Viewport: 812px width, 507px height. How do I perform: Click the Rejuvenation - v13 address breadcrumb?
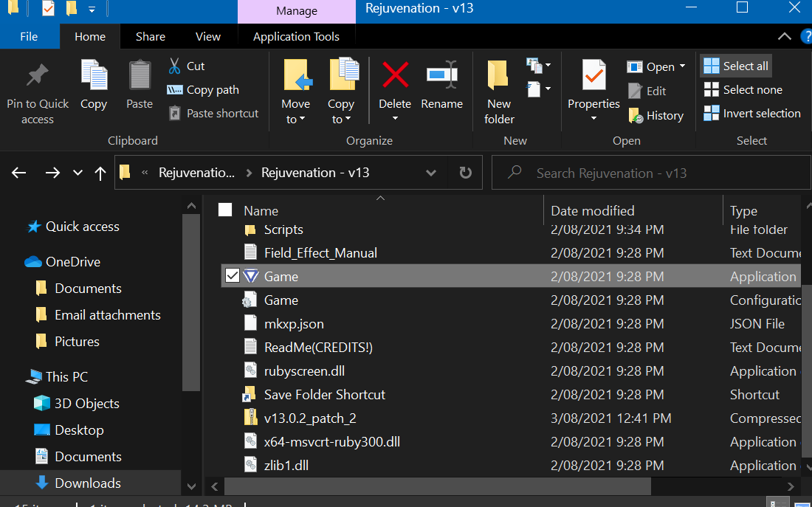315,173
